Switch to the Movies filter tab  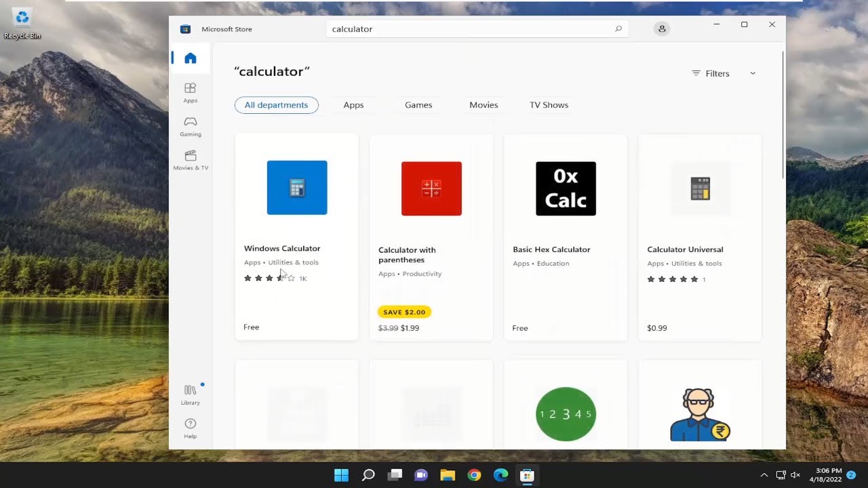[484, 105]
